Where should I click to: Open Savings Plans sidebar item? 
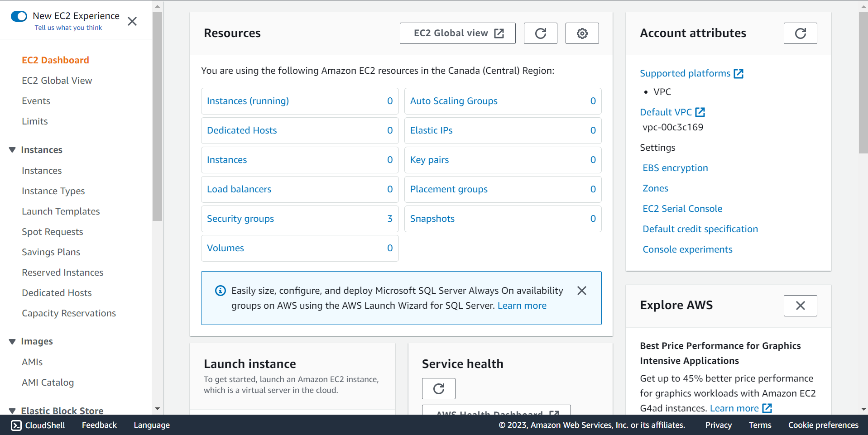click(51, 252)
